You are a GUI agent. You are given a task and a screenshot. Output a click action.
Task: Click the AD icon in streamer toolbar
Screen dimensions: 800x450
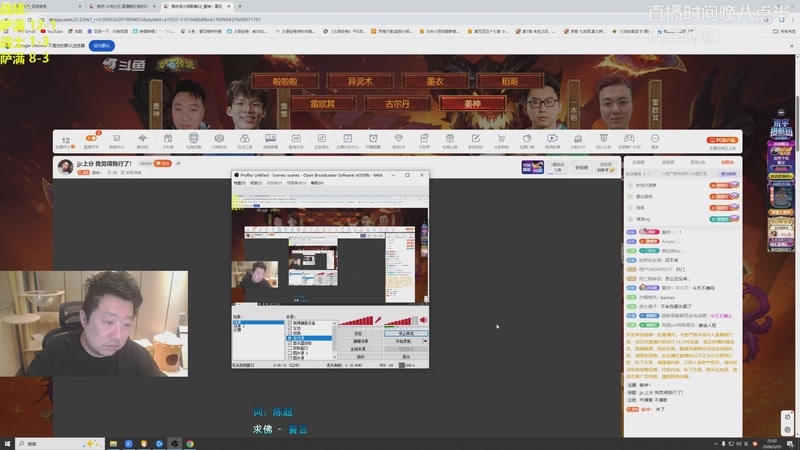click(x=296, y=138)
